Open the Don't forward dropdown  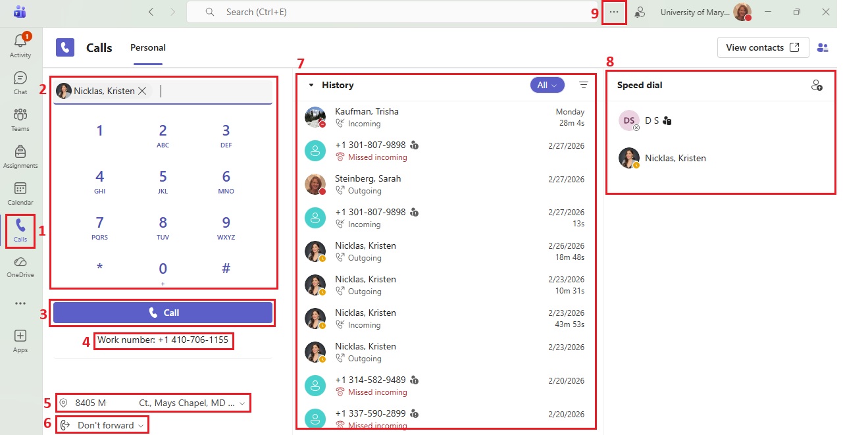pyautogui.click(x=102, y=424)
